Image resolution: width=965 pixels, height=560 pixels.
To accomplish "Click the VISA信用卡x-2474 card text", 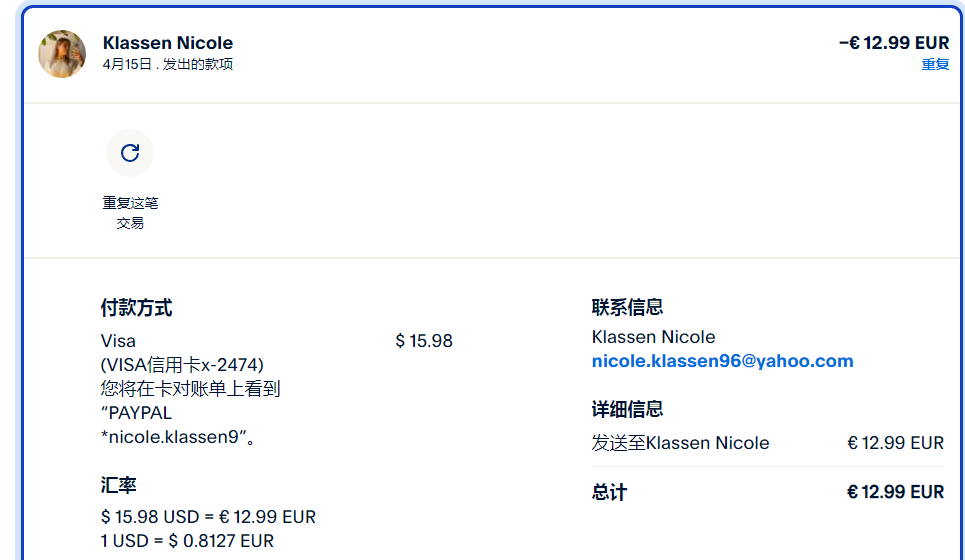I will (182, 365).
